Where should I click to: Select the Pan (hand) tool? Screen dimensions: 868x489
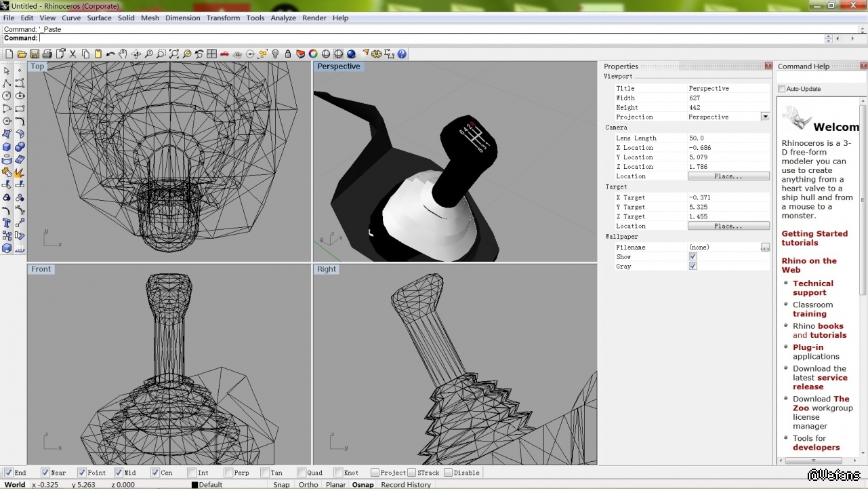tap(123, 54)
